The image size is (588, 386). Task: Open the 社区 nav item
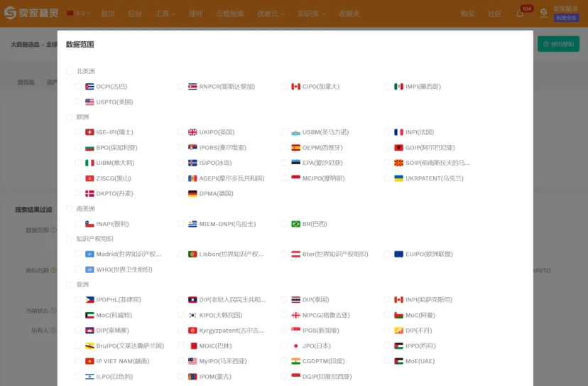pos(495,14)
